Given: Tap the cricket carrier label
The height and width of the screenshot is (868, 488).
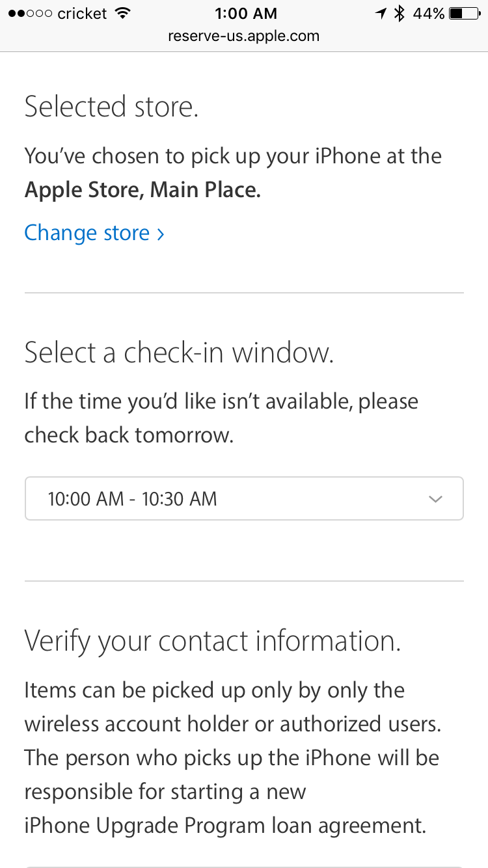Looking at the screenshot, I should pos(82,14).
